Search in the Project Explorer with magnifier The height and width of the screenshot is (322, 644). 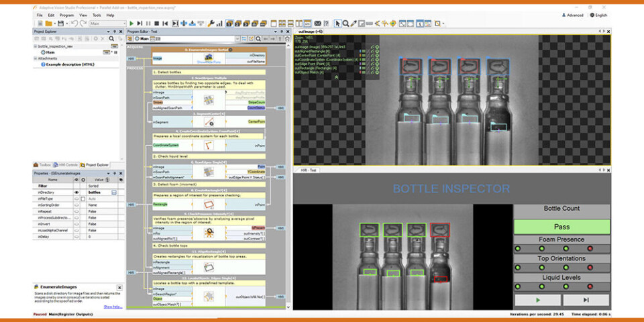[111, 39]
